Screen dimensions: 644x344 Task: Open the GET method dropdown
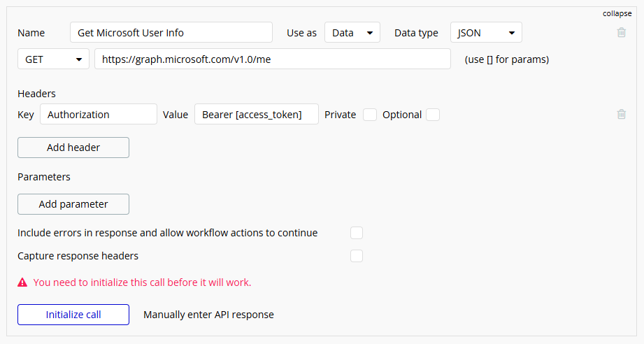[53, 59]
